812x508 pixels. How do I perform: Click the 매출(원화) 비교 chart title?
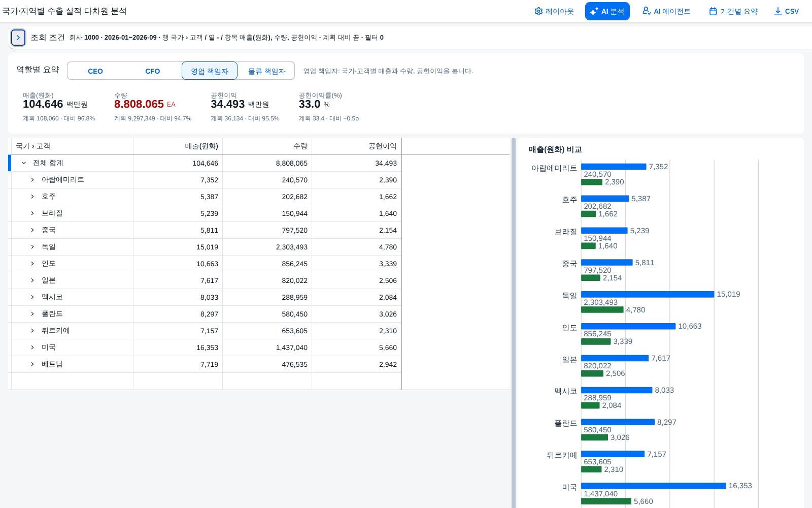(555, 150)
